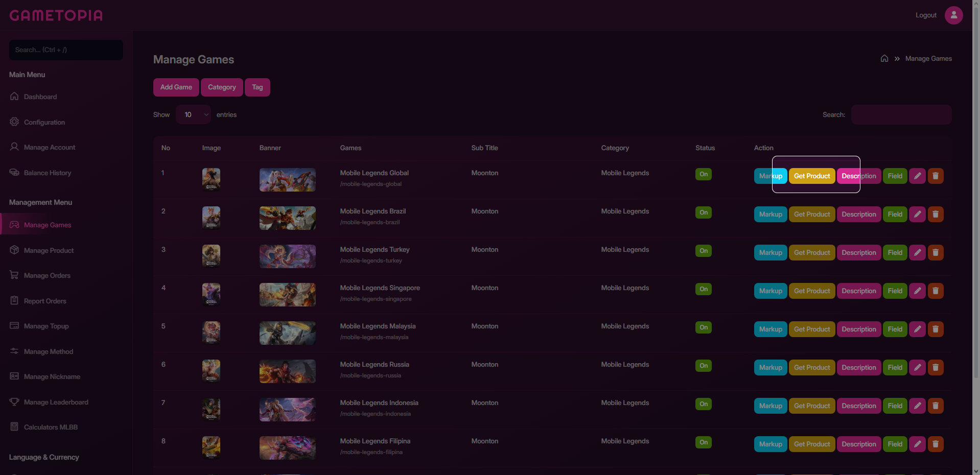Click Logout link

point(926,15)
